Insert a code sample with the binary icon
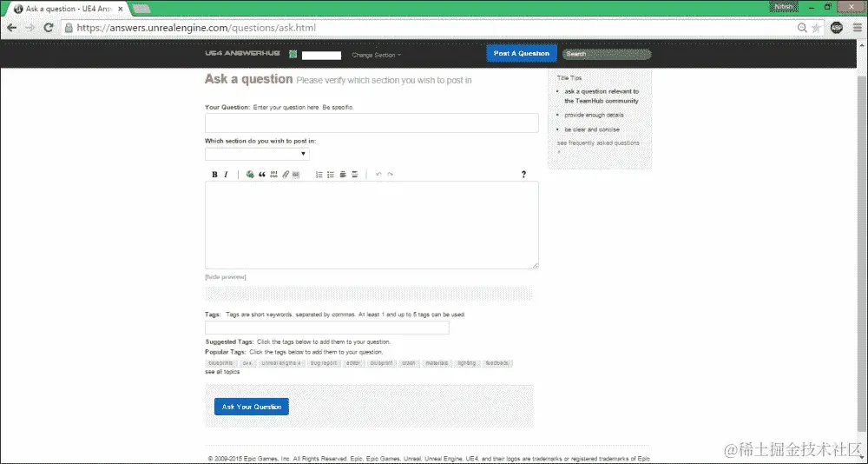 pos(274,175)
